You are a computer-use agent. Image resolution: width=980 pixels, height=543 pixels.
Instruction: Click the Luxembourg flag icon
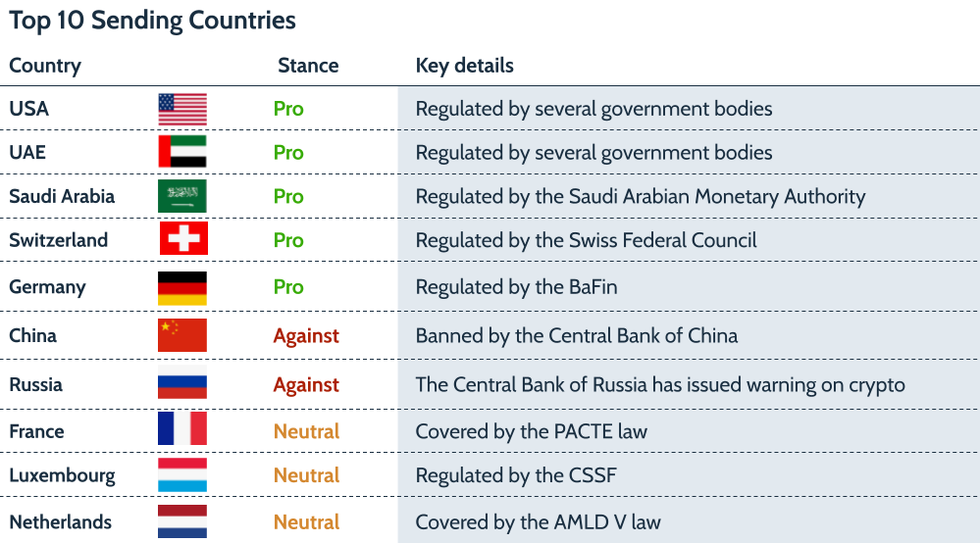point(182,475)
